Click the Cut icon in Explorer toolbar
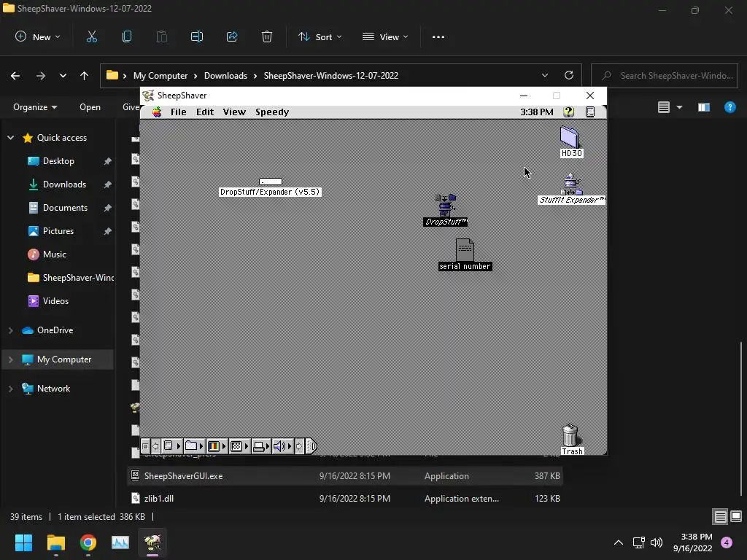The width and height of the screenshot is (747, 560). [x=92, y=36]
